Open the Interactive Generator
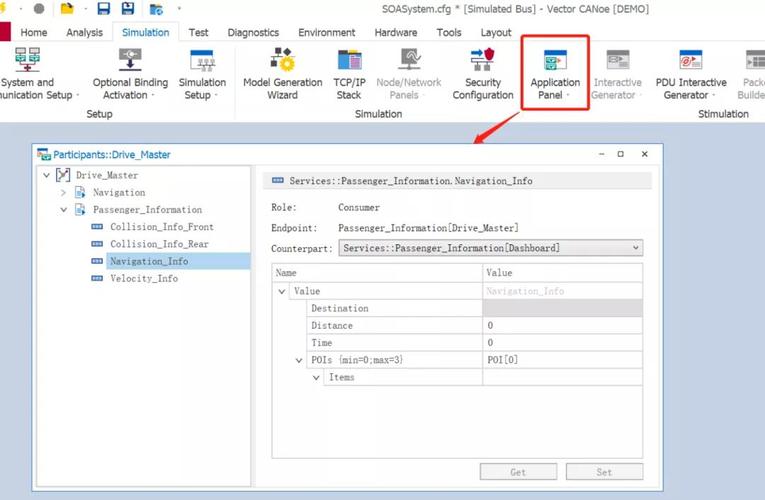Viewport: 765px width, 500px height. tap(617, 74)
